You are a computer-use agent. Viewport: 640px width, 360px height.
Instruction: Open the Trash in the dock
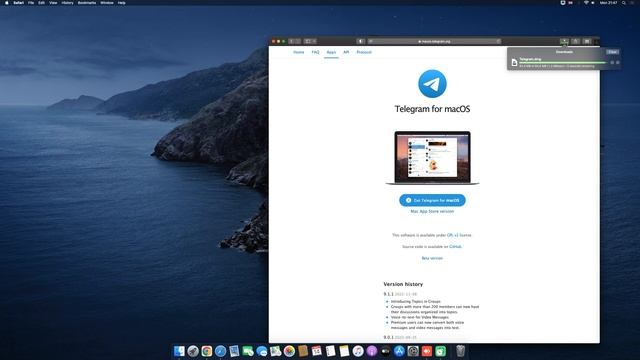point(460,351)
